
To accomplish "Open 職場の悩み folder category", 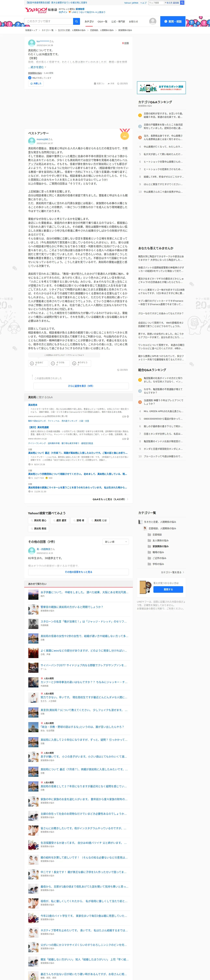I will pyautogui.click(x=156, y=552).
